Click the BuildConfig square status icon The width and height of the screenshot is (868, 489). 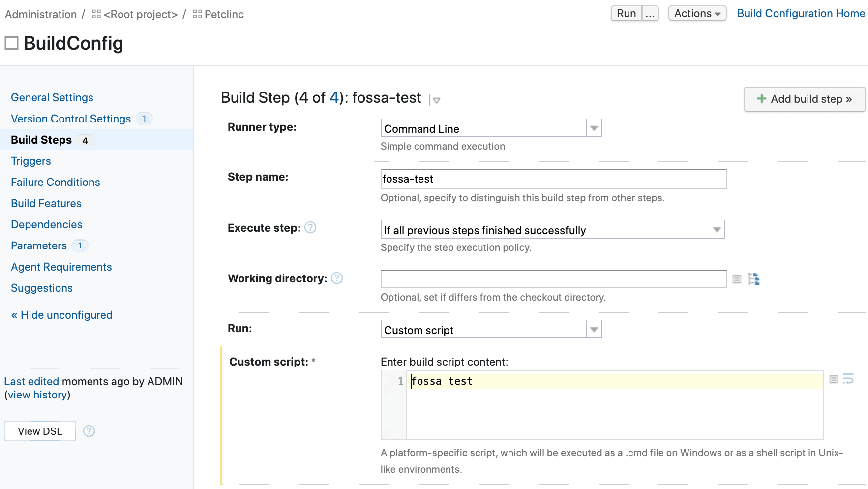point(11,43)
